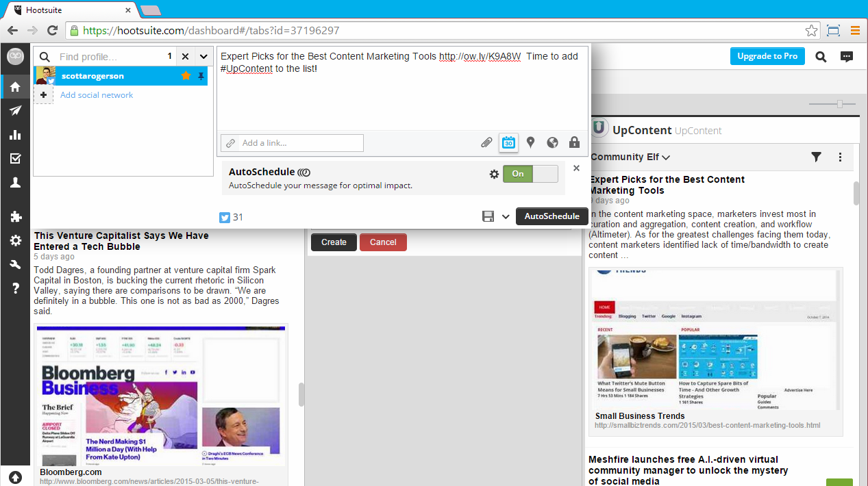Open Analytics bar chart icon
This screenshot has width=868, height=486.
tap(15, 135)
